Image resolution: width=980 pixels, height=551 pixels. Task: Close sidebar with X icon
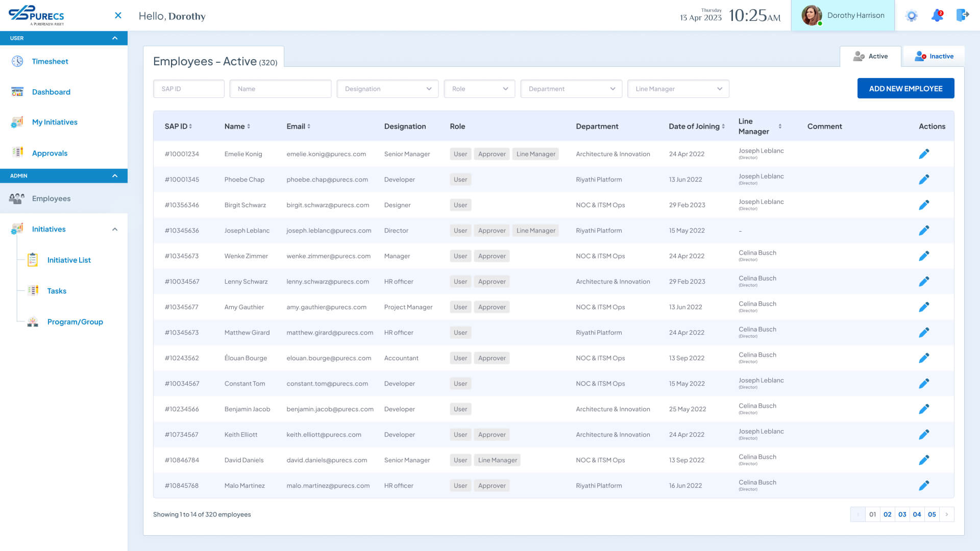click(118, 15)
